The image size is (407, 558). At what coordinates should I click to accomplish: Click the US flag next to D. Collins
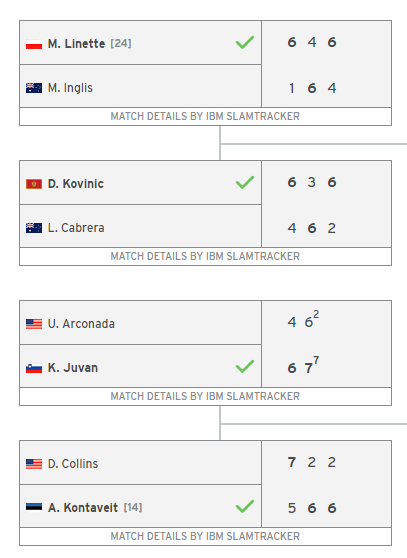[x=34, y=464]
